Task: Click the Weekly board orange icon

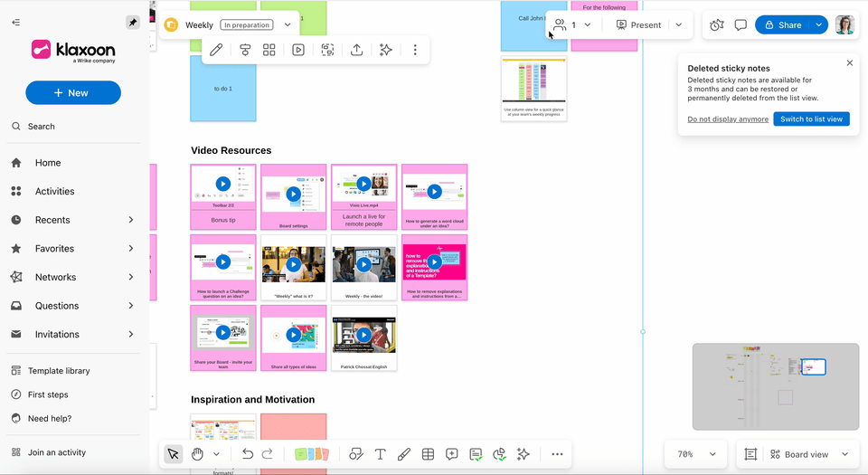Action: pyautogui.click(x=171, y=25)
